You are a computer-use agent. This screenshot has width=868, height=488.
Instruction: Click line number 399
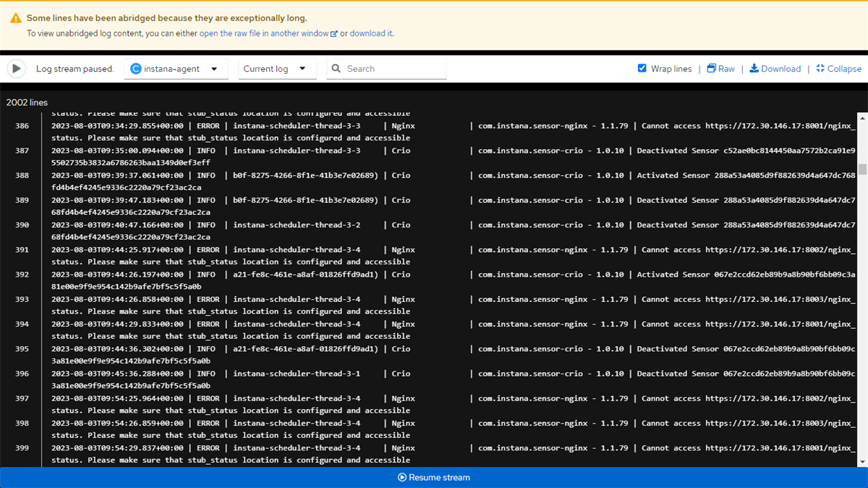pos(22,448)
